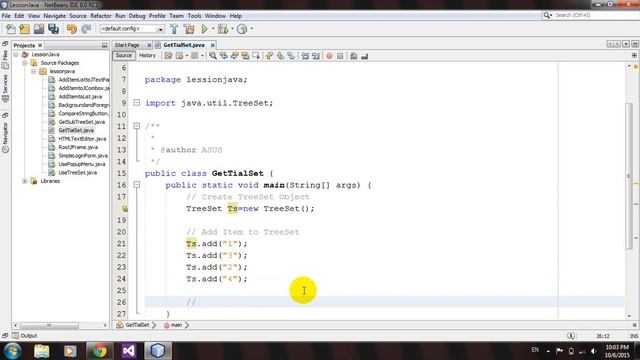Screen dimensions: 640x360
Task: Build the project with hammer icon
Action: [x=174, y=29]
